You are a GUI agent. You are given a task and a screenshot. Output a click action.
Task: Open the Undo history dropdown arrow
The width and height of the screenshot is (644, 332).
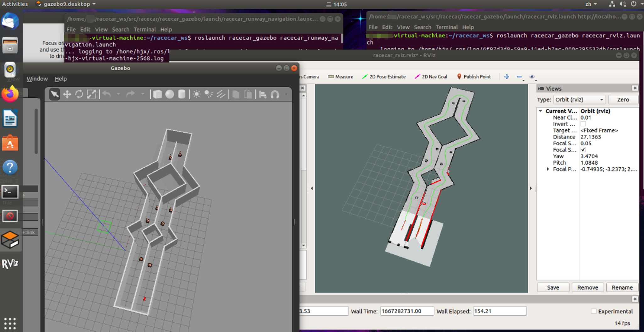[x=118, y=94]
